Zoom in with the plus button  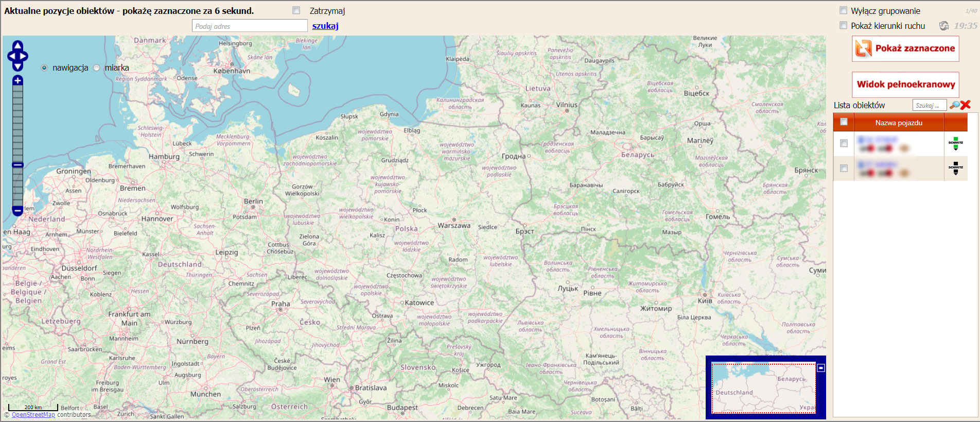click(17, 80)
